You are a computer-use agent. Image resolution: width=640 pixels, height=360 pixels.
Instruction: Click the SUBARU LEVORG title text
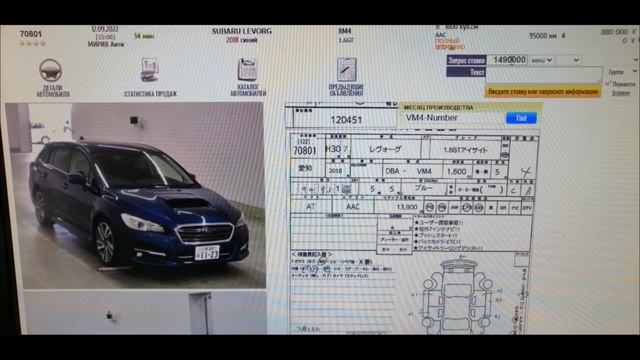tap(242, 31)
